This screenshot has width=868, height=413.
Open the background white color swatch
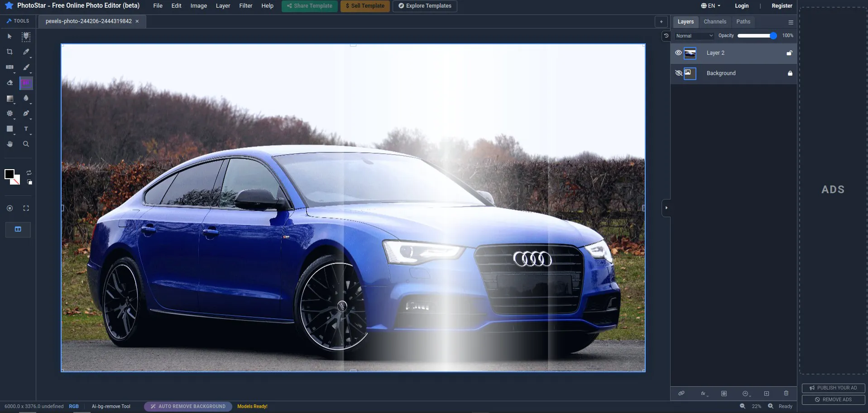point(17,181)
